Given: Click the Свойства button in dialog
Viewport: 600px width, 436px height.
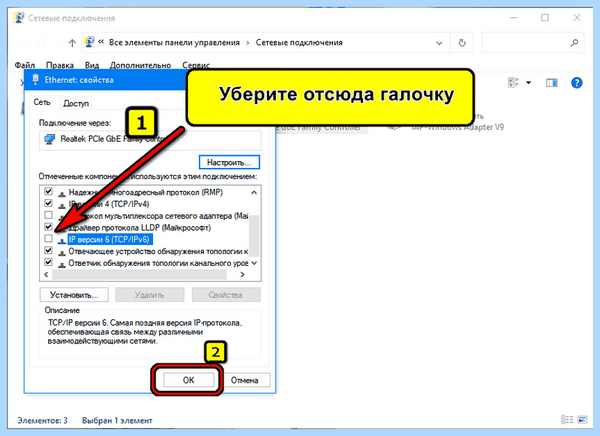Looking at the screenshot, I should tap(226, 295).
